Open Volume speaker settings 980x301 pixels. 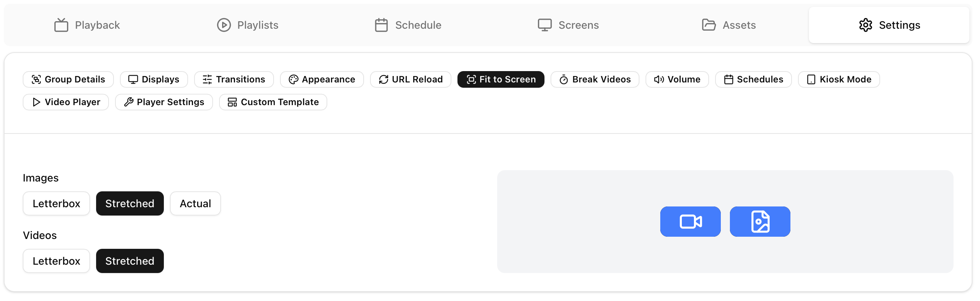(677, 79)
